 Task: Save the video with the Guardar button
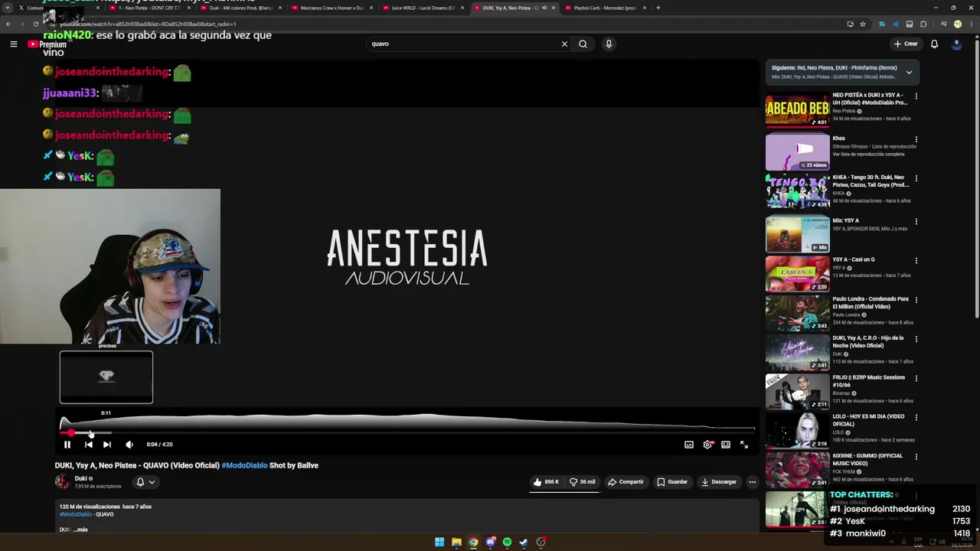click(x=671, y=482)
